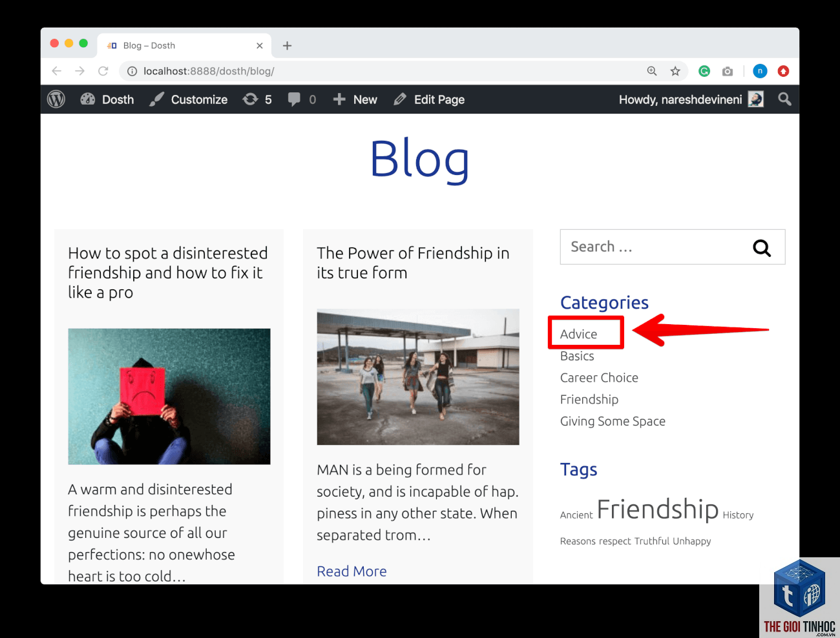Click the Ancient tag

pyautogui.click(x=576, y=515)
